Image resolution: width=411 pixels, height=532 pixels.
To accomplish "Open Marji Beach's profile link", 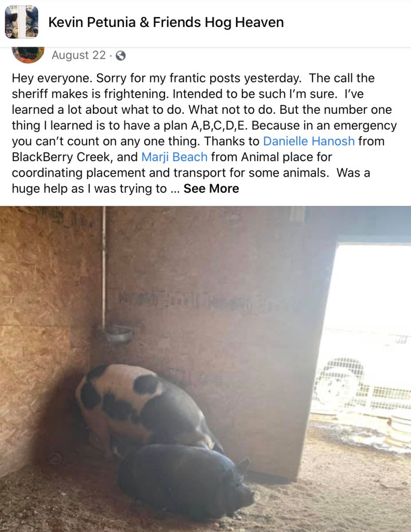I will tap(174, 157).
